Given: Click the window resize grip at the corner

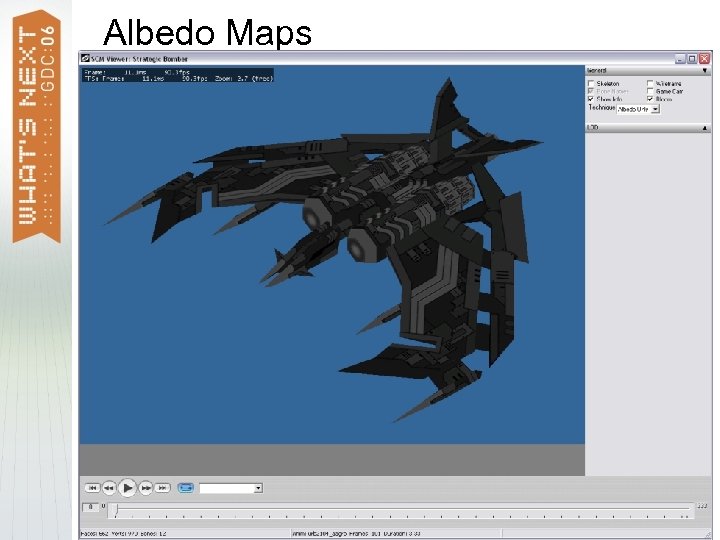Looking at the screenshot, I should coord(709,534).
